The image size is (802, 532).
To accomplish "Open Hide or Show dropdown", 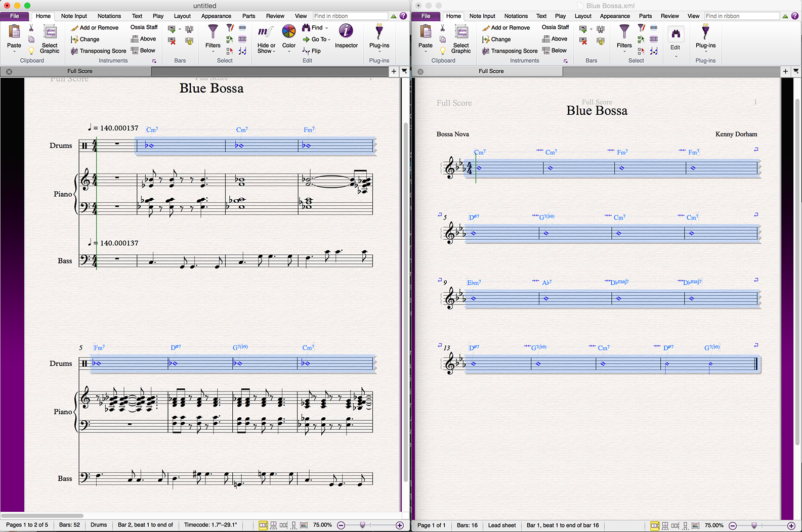I will coord(266,39).
